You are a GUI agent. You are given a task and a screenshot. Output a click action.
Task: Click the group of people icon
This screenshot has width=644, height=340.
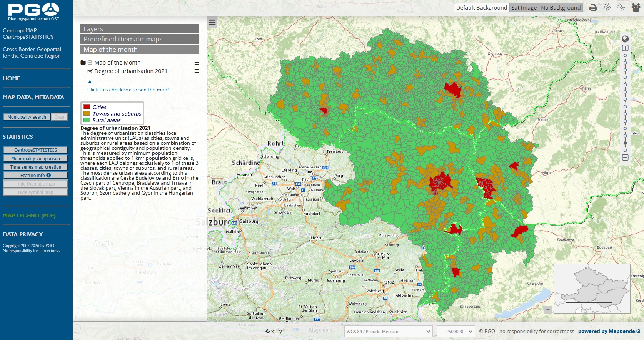click(636, 8)
